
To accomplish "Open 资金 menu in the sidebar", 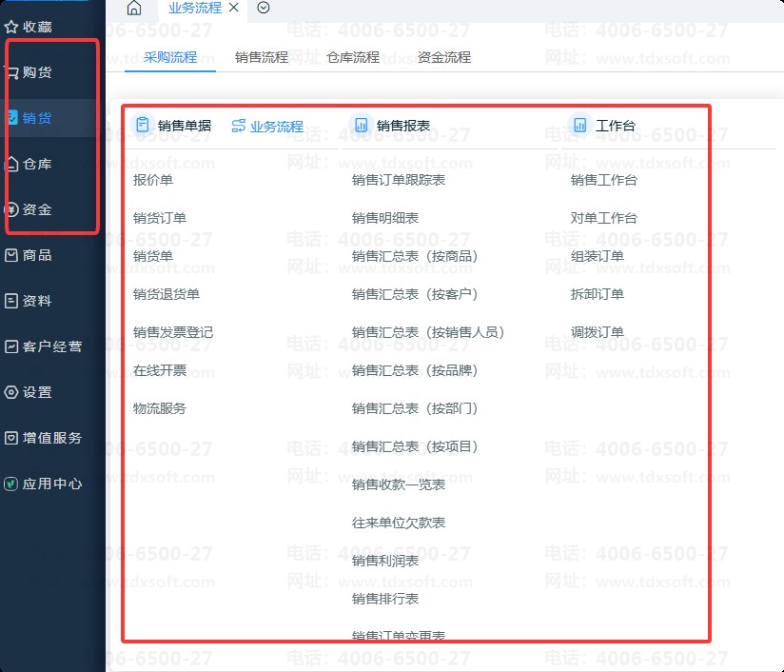I will tap(37, 209).
